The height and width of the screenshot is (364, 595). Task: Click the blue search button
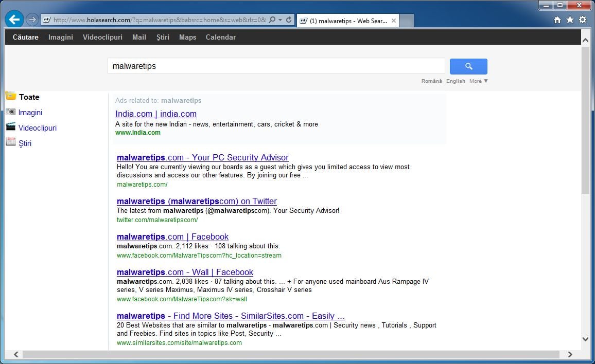tap(468, 66)
